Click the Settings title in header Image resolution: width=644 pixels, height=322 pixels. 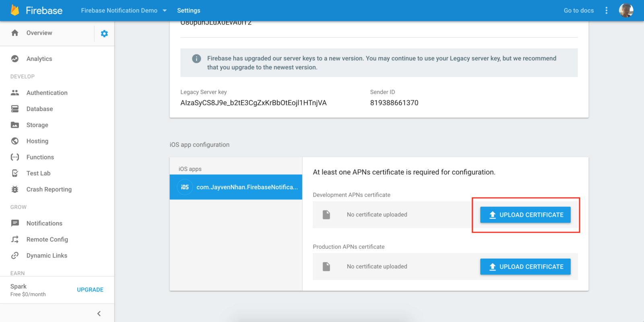point(189,10)
